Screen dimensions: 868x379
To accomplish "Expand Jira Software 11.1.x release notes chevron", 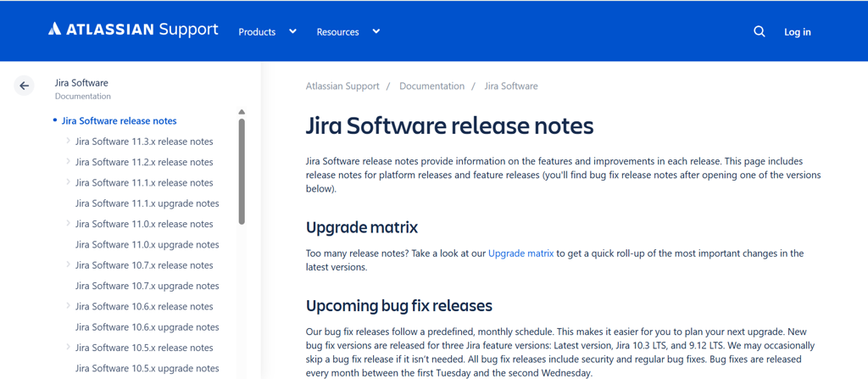I will [x=68, y=182].
